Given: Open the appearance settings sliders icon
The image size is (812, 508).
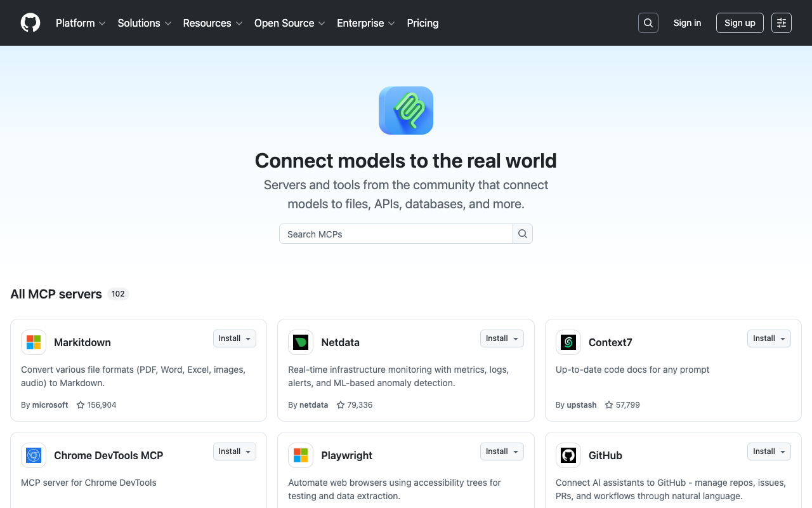Looking at the screenshot, I should [782, 23].
